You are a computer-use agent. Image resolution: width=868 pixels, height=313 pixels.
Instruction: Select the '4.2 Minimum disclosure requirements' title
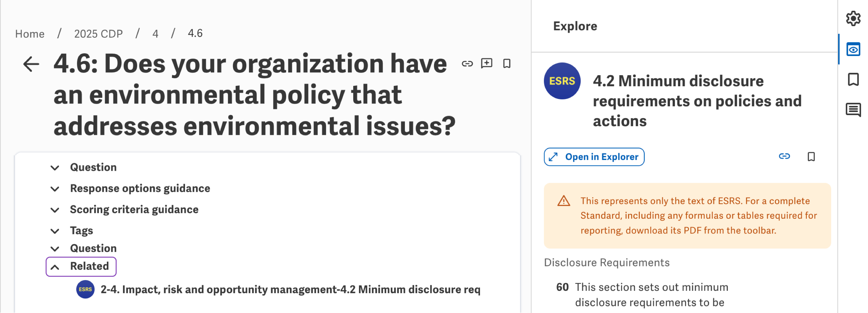coord(697,101)
